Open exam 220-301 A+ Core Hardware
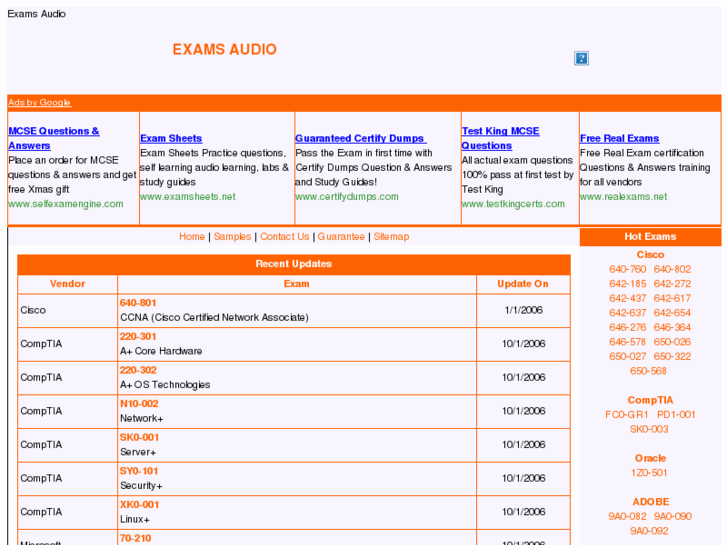This screenshot has height=545, width=727. [138, 337]
